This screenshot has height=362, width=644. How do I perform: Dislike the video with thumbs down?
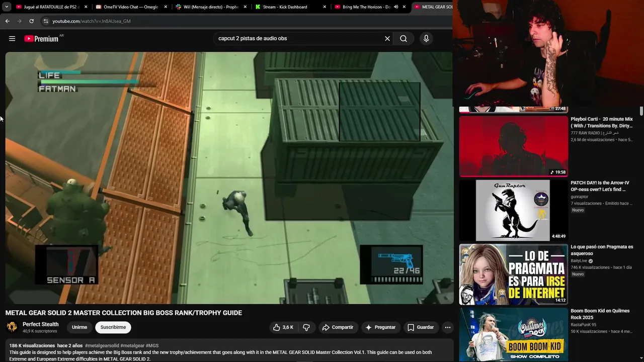pyautogui.click(x=306, y=327)
